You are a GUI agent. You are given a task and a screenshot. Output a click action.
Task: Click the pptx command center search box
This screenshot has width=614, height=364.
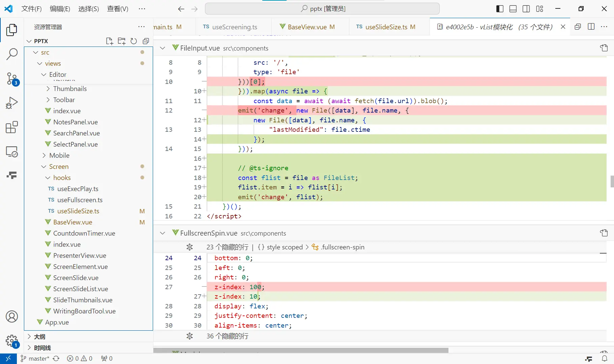point(322,9)
